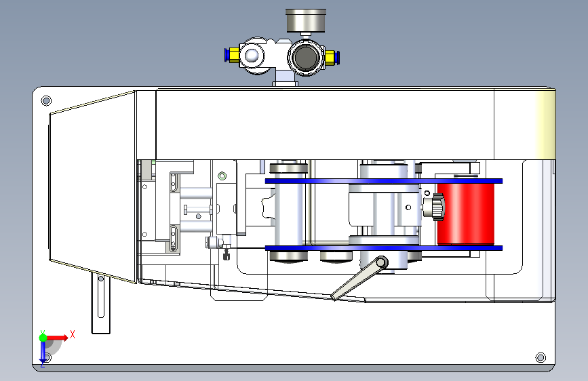Screen dimensions: 588x381
Task: Select the upper blue side plate
Action: pos(384,181)
